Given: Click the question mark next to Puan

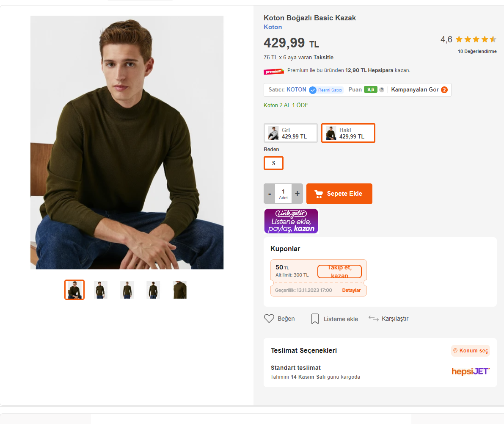Looking at the screenshot, I should coord(382,90).
